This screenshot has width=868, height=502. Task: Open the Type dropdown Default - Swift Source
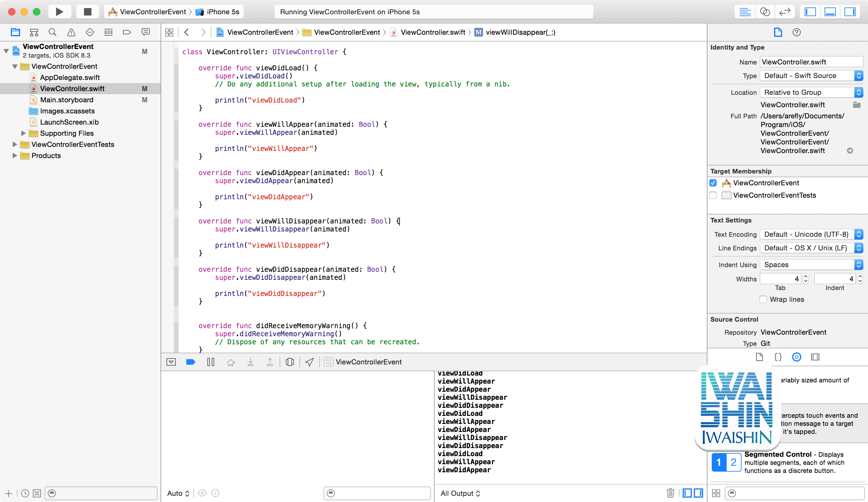pos(811,76)
